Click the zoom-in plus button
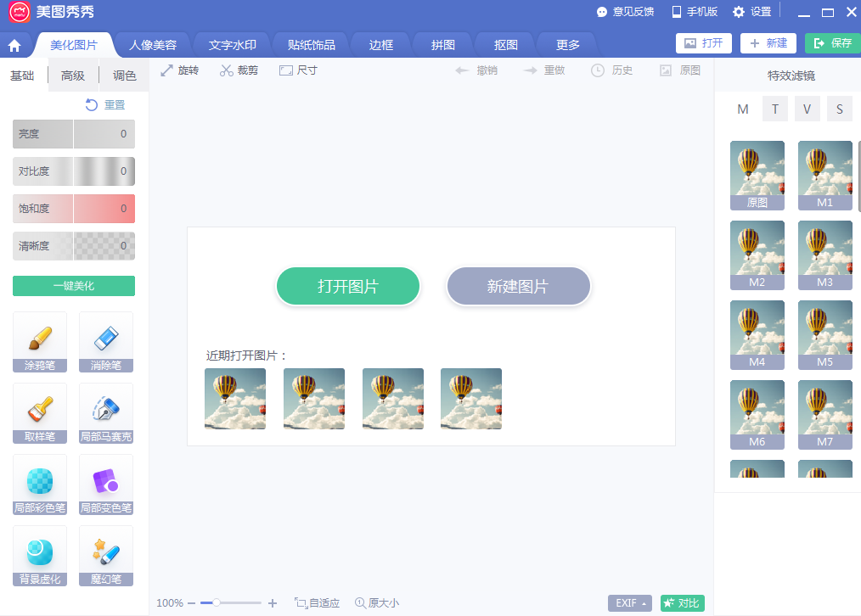 click(273, 602)
